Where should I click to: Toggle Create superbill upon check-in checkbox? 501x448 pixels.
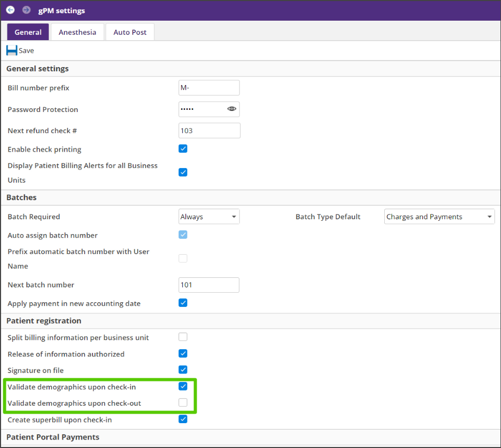point(183,419)
